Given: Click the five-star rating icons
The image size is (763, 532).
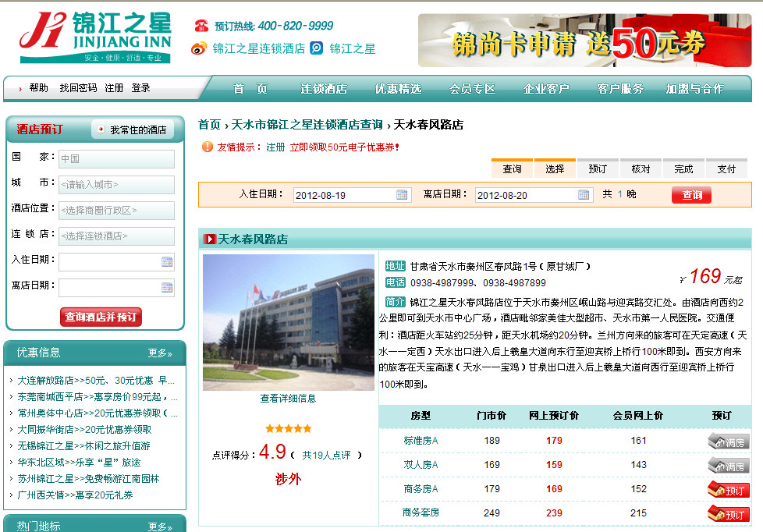Looking at the screenshot, I should pos(288,429).
